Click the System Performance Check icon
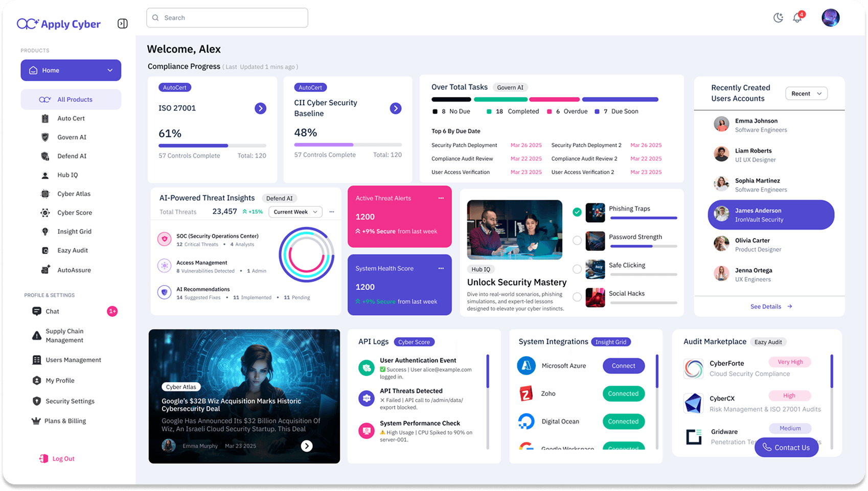The width and height of the screenshot is (868, 491). click(367, 431)
